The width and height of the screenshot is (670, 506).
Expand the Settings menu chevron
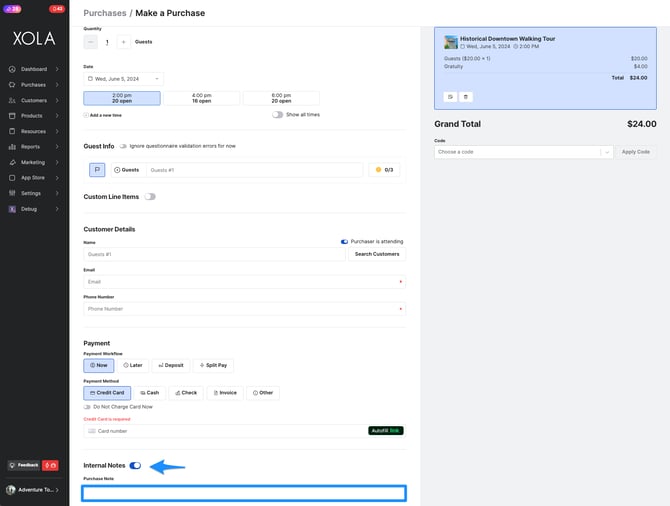click(57, 193)
